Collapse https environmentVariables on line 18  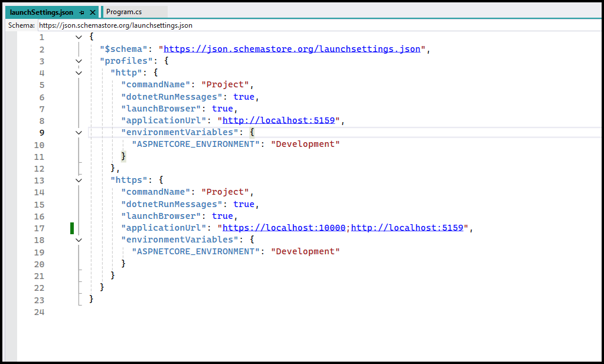point(79,240)
